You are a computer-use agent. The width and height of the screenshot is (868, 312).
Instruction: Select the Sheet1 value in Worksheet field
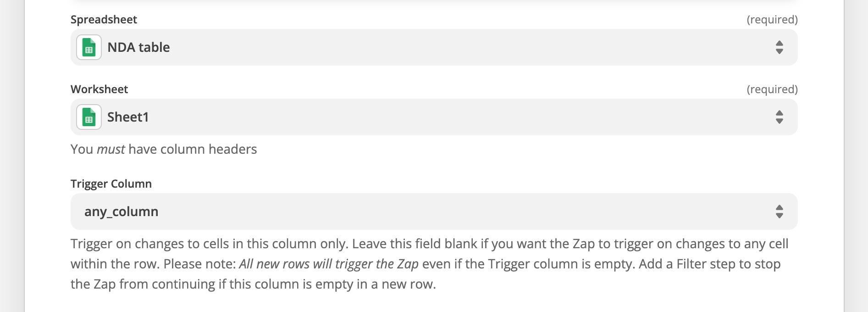pos(128,117)
